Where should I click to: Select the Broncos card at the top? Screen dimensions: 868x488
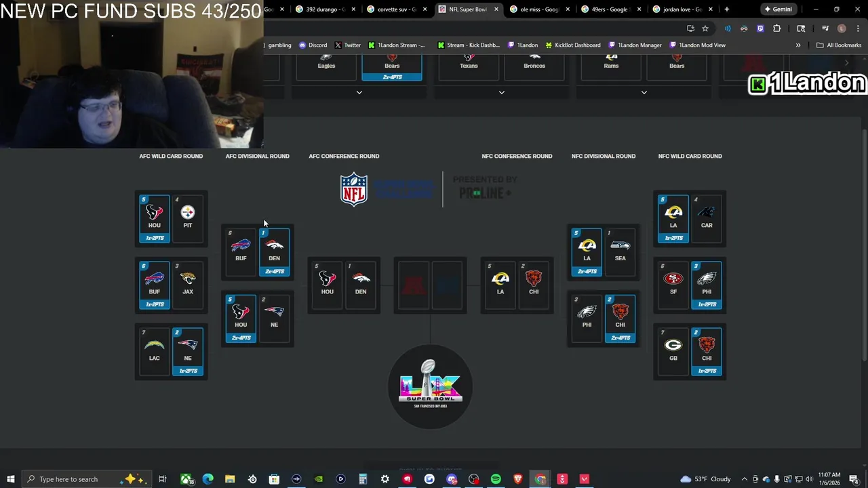(534, 68)
